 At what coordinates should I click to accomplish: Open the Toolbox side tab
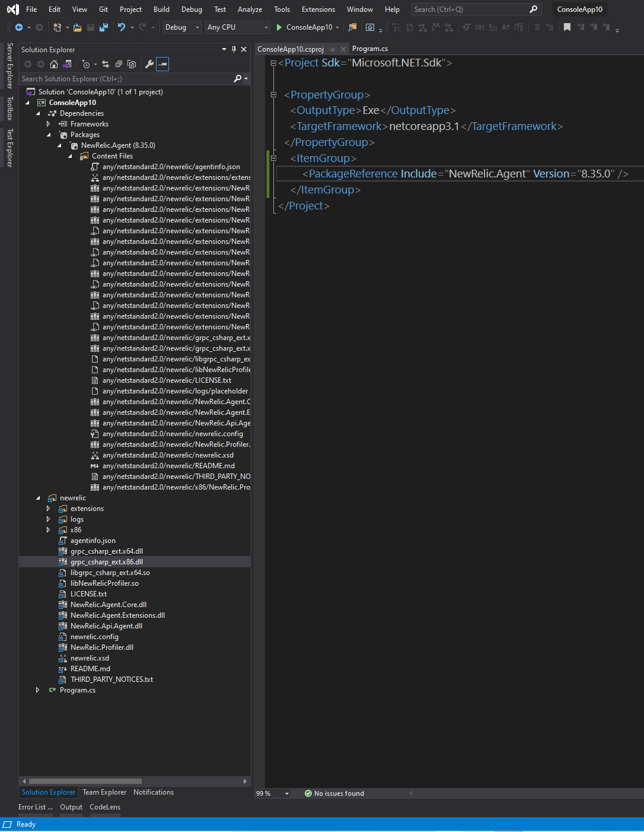(9, 109)
